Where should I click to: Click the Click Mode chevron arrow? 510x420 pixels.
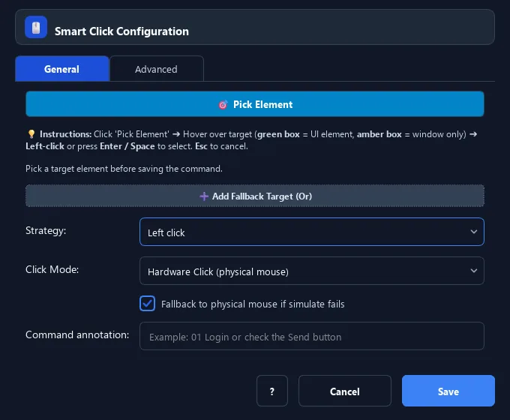pos(473,271)
